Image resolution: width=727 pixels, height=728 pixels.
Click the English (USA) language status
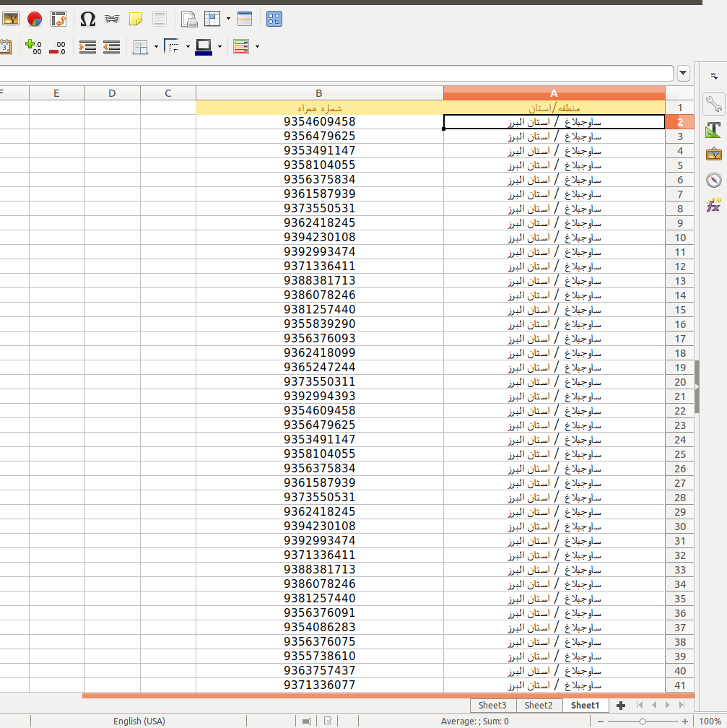[x=139, y=721]
